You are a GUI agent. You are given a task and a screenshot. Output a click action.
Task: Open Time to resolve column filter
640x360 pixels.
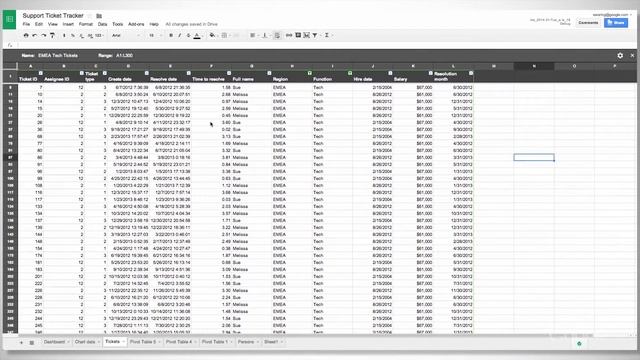click(229, 73)
